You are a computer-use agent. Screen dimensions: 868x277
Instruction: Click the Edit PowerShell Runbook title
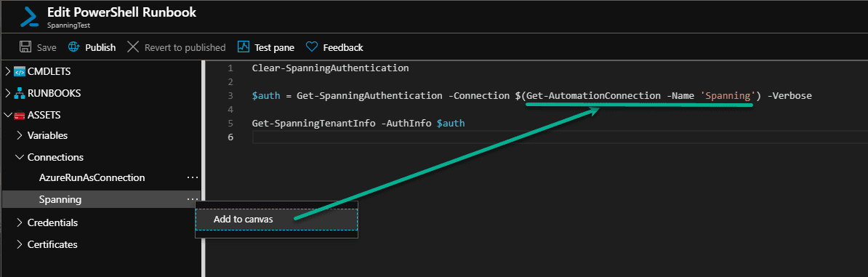[122, 12]
